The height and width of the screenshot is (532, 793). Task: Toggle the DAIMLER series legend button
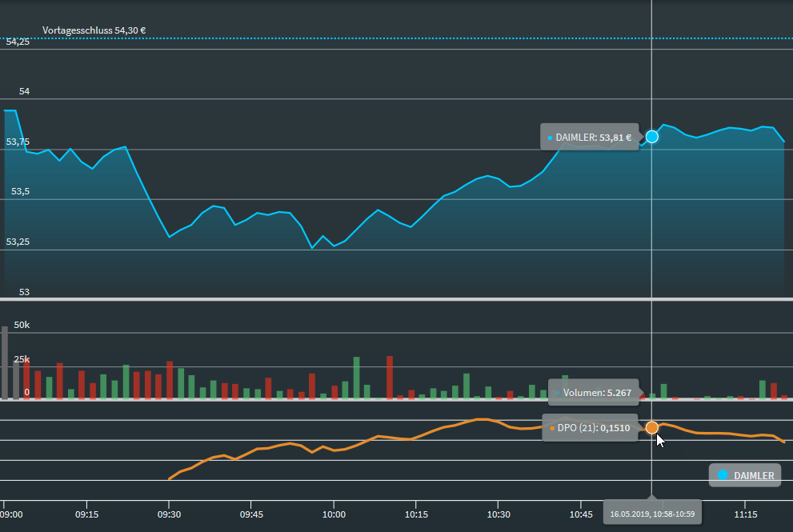[745, 475]
